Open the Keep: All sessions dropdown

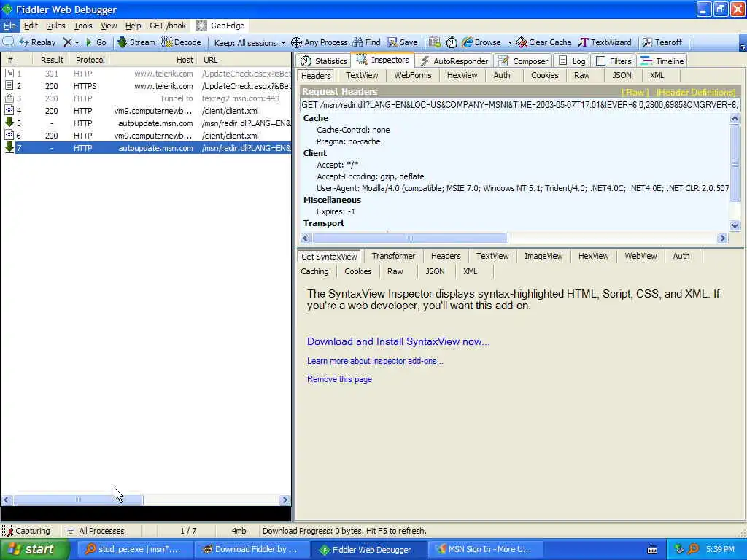pos(249,42)
